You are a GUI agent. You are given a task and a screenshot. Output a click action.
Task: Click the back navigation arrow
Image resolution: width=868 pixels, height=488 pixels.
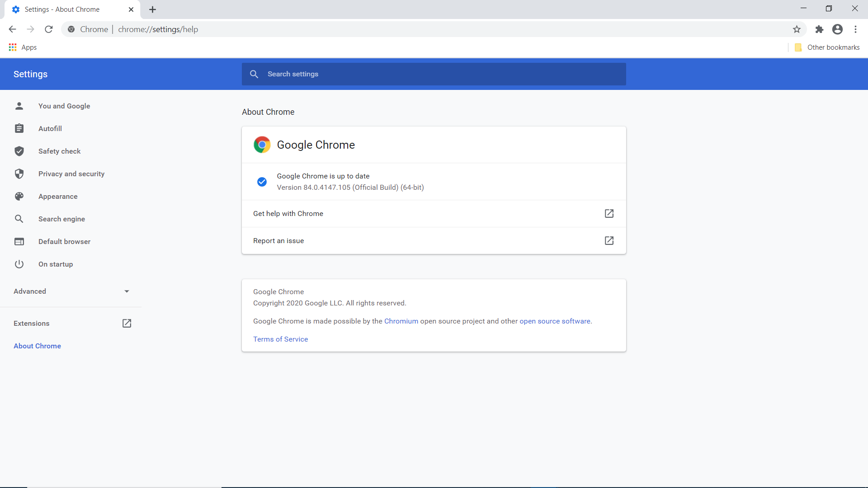pos(12,29)
